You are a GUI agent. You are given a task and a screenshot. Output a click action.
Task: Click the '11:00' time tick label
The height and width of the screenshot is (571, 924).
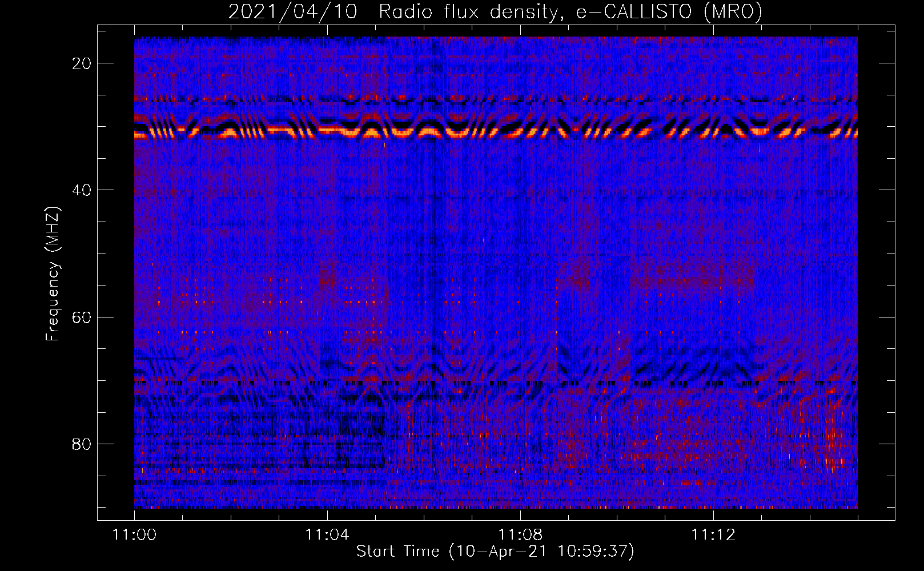point(134,534)
